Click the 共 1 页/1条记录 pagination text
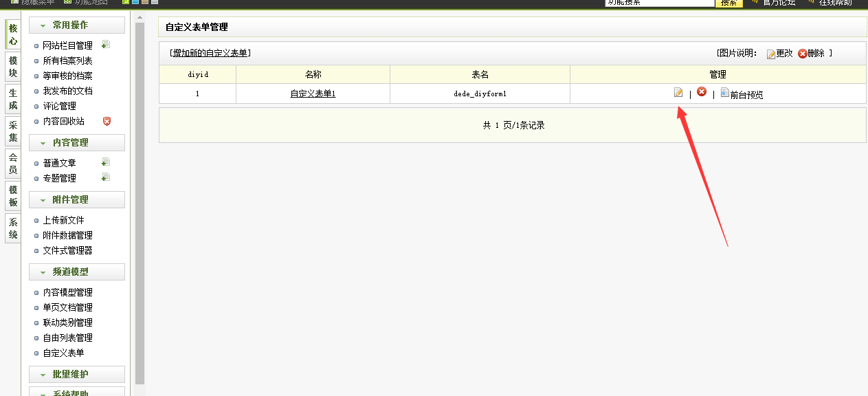 (x=513, y=125)
